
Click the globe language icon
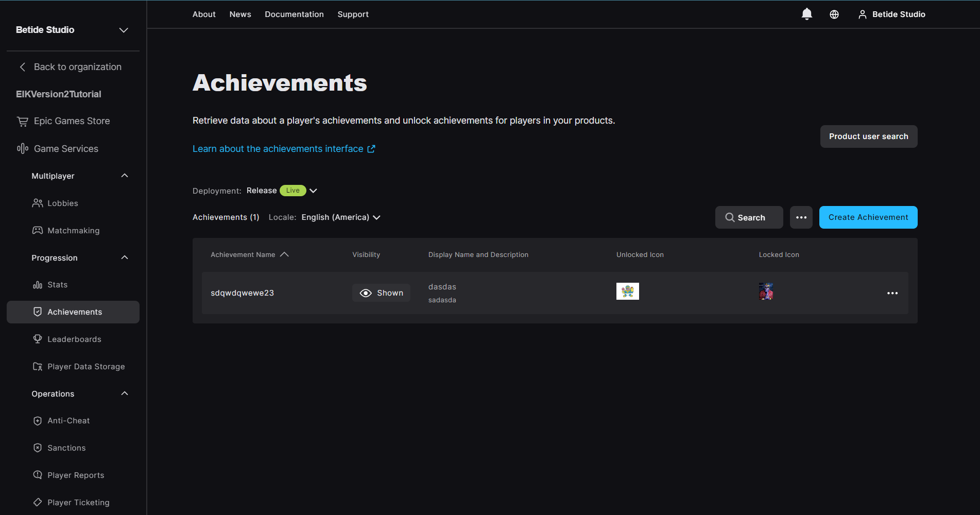click(834, 14)
